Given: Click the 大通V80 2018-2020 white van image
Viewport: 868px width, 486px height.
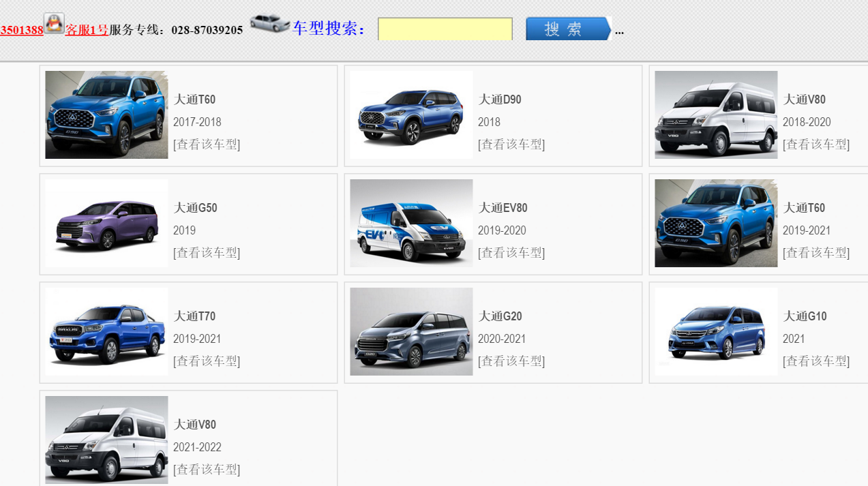Looking at the screenshot, I should point(716,115).
